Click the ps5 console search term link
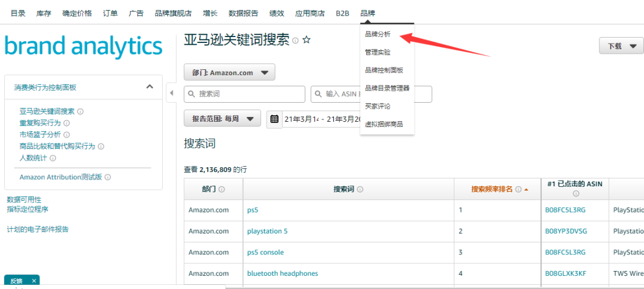Image resolution: width=644 pixels, height=289 pixels. click(265, 252)
